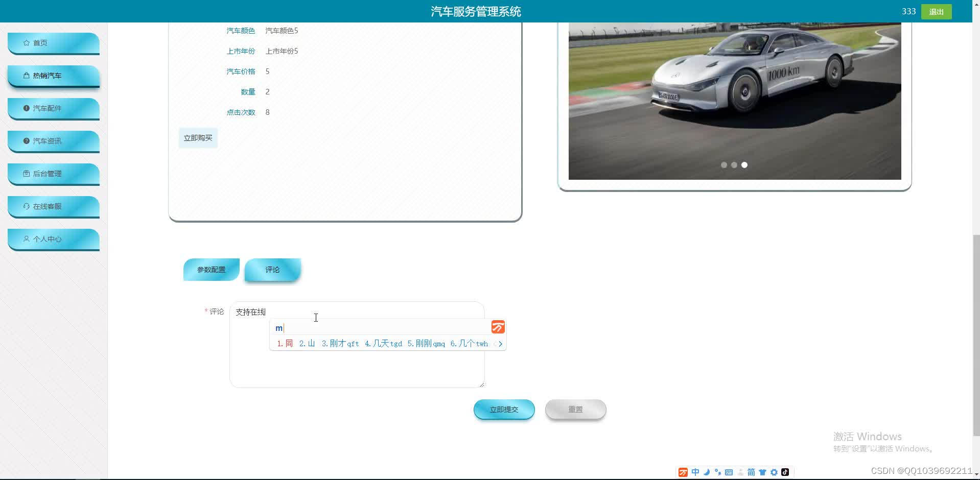Image resolution: width=980 pixels, height=480 pixels.
Task: Click the 上市年份5 value text
Action: tap(282, 51)
